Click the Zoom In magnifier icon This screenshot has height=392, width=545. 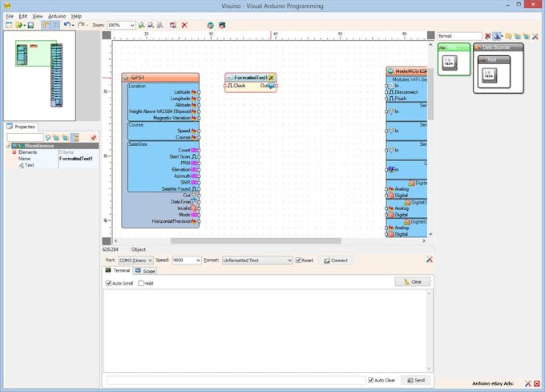pyautogui.click(x=142, y=26)
